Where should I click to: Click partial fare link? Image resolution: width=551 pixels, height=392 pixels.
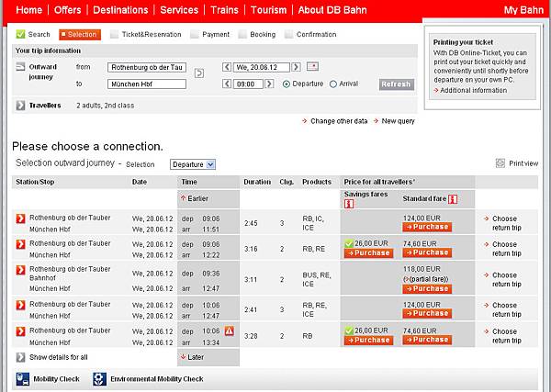[x=426, y=279]
